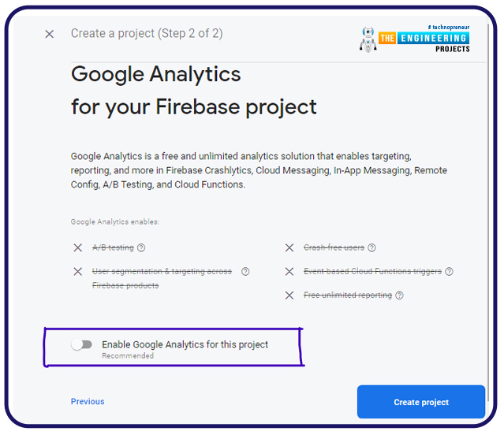The image size is (504, 435).
Task: Show help for Event-based Cloud Functions triggers
Action: pos(449,272)
